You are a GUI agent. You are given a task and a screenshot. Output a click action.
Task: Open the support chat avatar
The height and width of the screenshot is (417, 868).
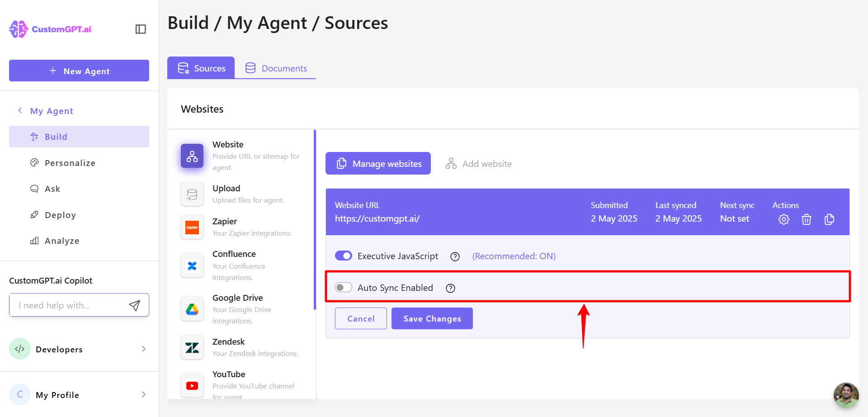point(846,395)
